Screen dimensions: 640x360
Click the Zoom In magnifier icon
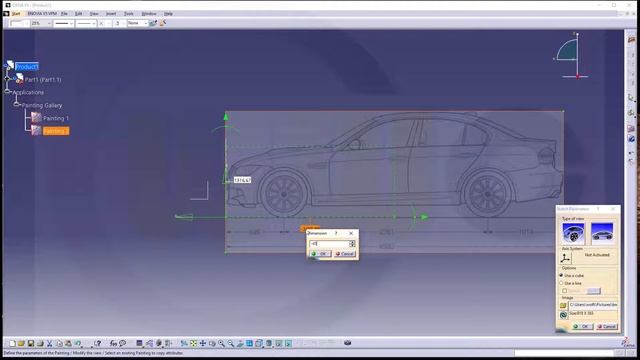(221, 344)
